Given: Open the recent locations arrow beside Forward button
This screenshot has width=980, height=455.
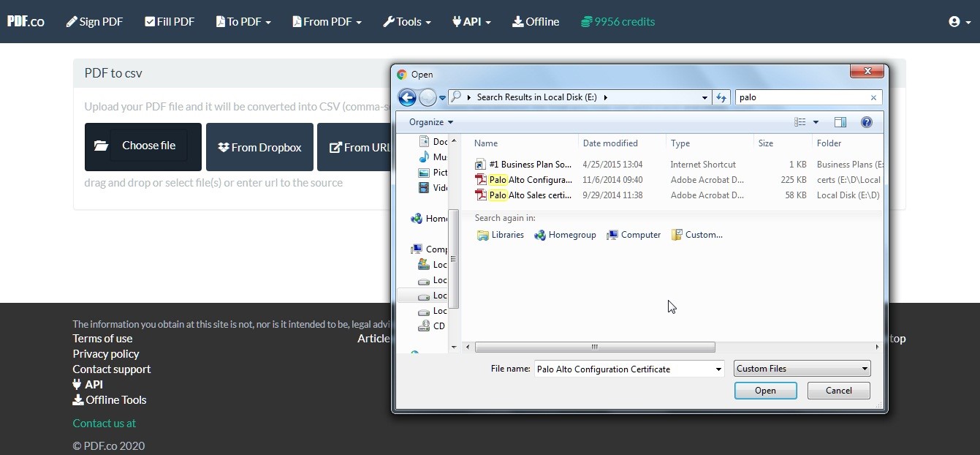Looking at the screenshot, I should [x=442, y=97].
